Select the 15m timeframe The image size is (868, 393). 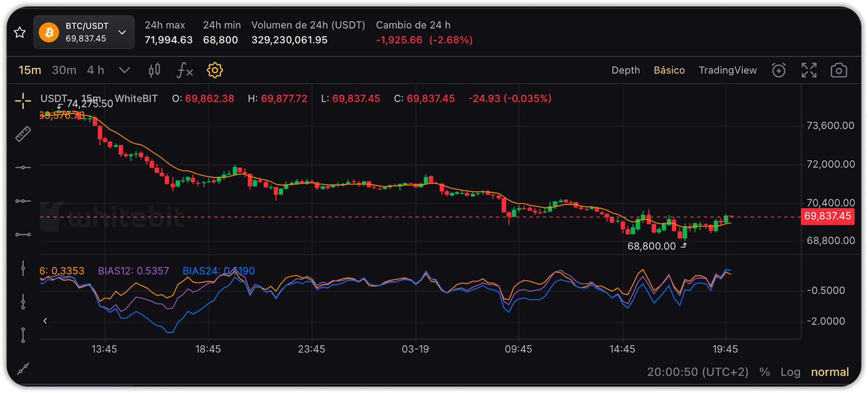30,70
